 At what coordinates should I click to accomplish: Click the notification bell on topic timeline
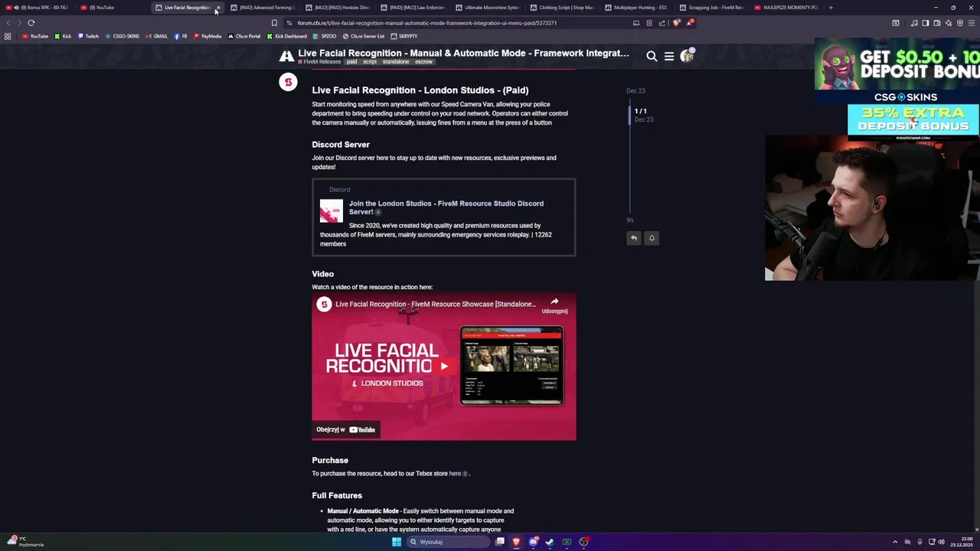(652, 238)
